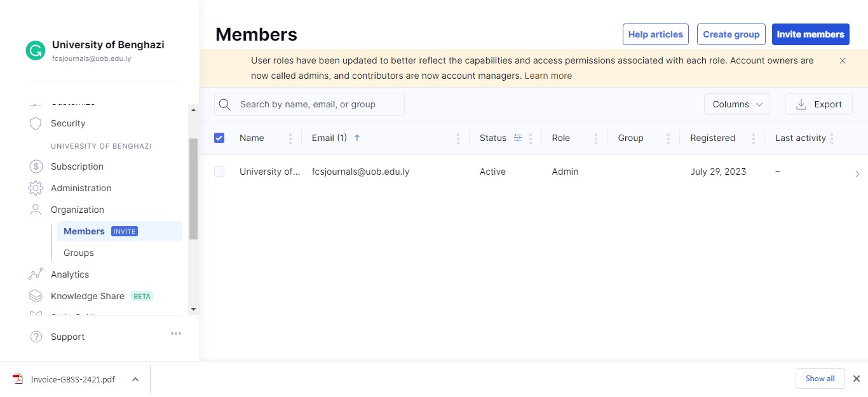868x397 pixels.
Task: Open the Knowledge Share layers icon
Action: tap(36, 296)
